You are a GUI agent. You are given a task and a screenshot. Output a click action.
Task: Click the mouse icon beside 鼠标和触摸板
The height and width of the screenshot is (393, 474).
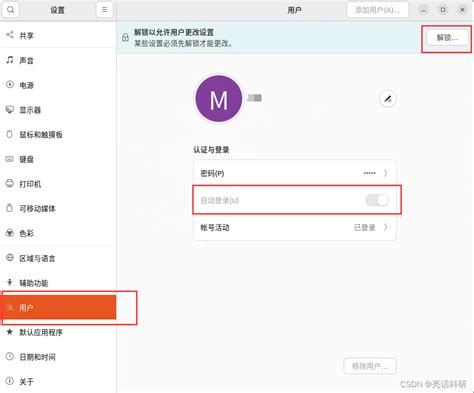coord(10,134)
